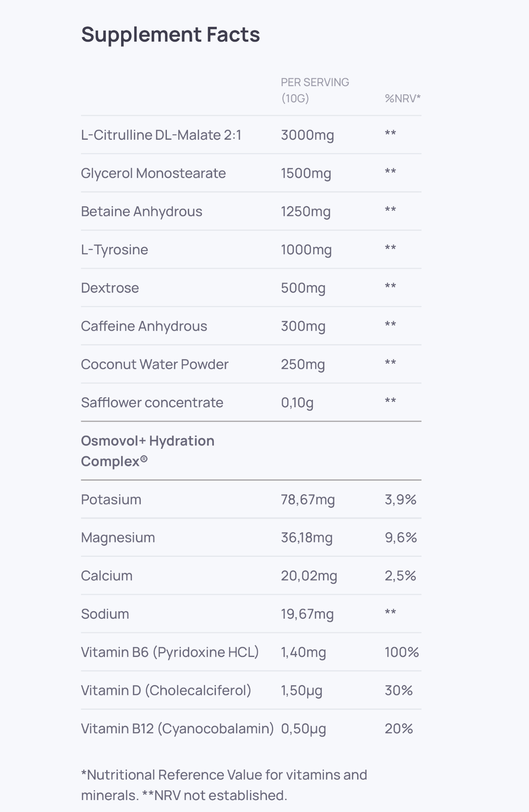Click the Safflower concentrate 0,10g value

point(297,403)
